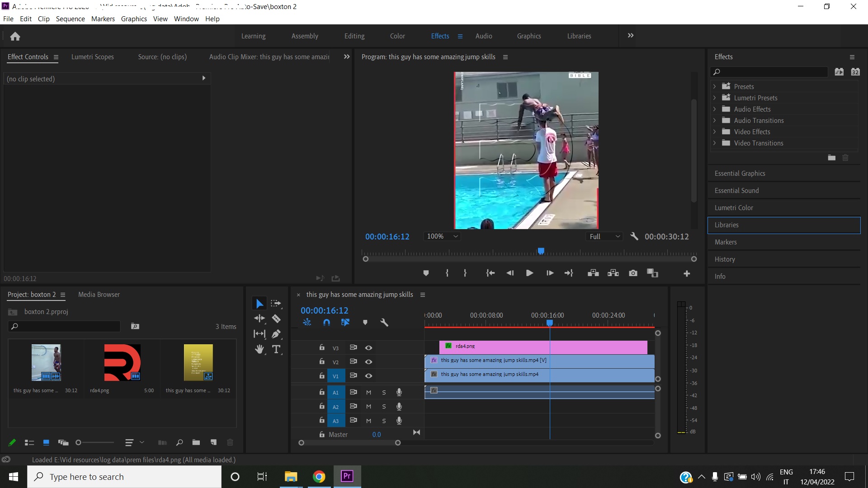Toggle V1 track visibility eye icon
Image resolution: width=868 pixels, height=488 pixels.
point(368,376)
